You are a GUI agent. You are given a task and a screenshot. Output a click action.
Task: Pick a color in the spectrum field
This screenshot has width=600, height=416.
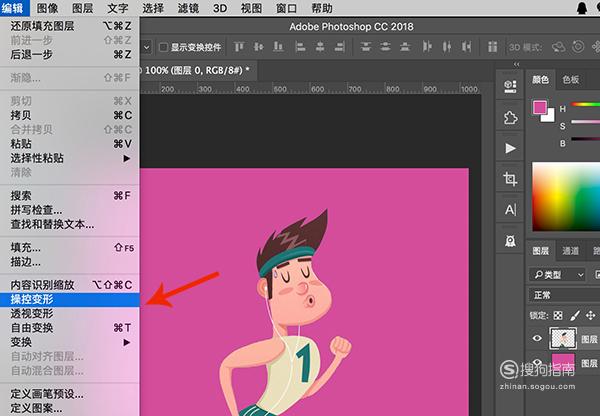tap(566, 197)
